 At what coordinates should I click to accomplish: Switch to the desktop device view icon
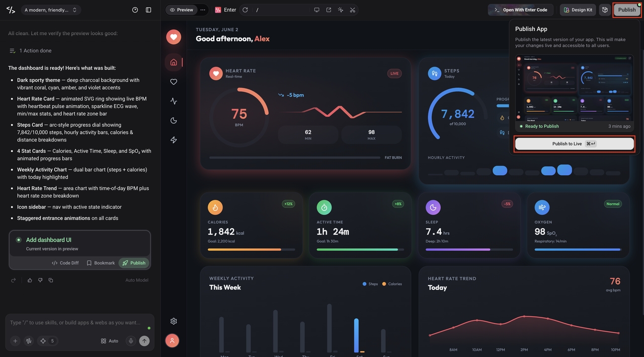pyautogui.click(x=316, y=10)
